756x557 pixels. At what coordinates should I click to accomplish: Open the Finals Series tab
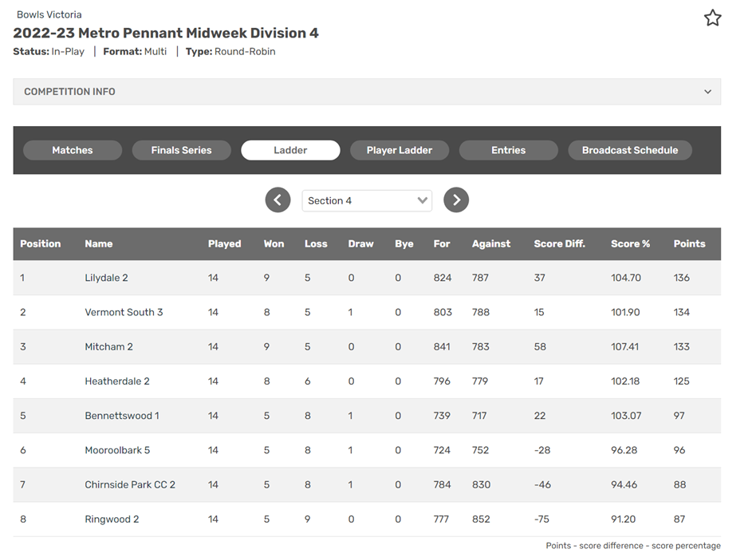coord(181,150)
